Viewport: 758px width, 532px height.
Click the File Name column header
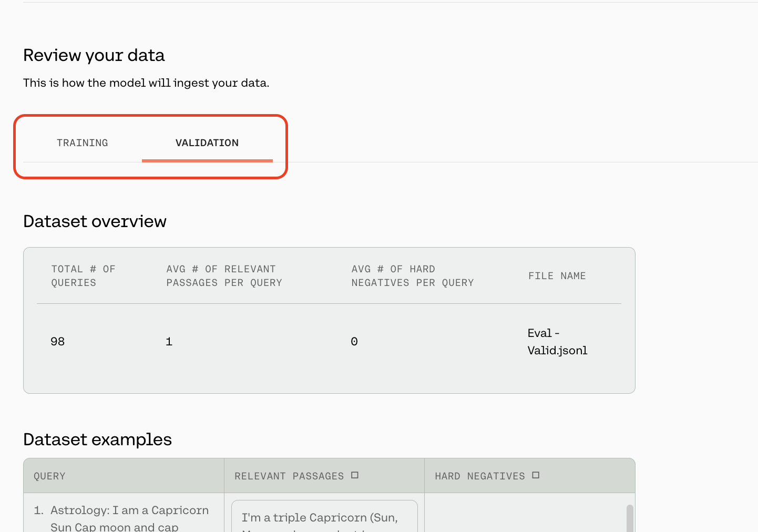(557, 276)
